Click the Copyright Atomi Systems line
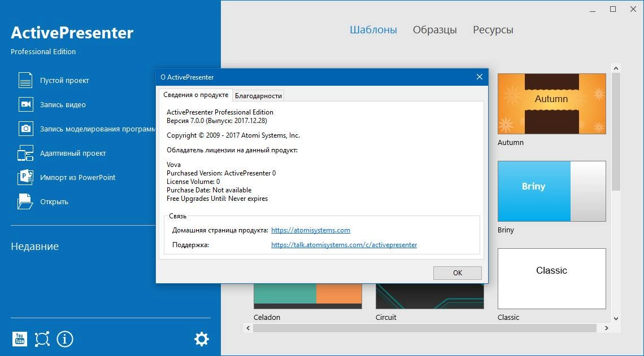Viewport: 644px width, 356px height. coord(233,135)
